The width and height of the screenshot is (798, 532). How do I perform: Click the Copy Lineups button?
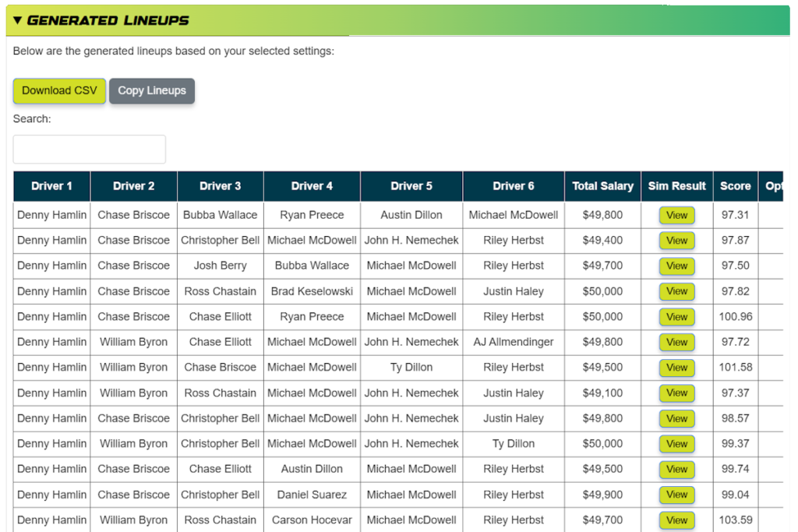152,90
